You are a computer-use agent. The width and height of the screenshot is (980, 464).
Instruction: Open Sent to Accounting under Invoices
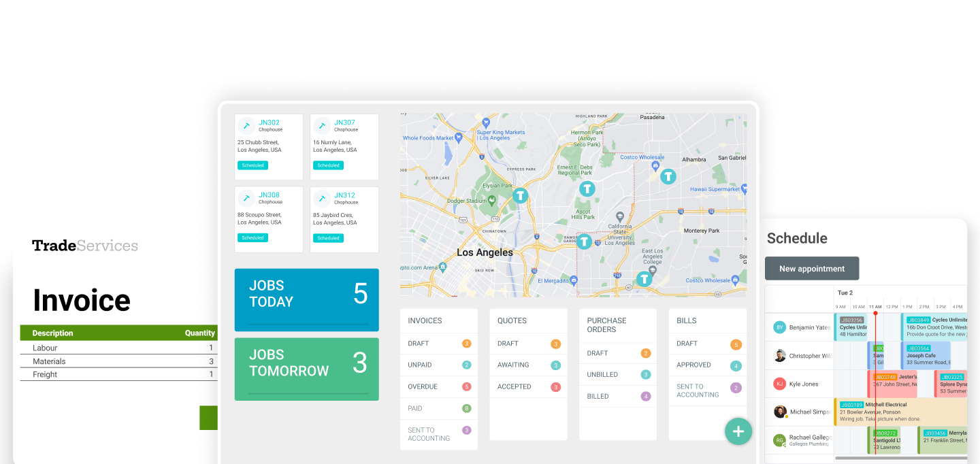click(439, 434)
